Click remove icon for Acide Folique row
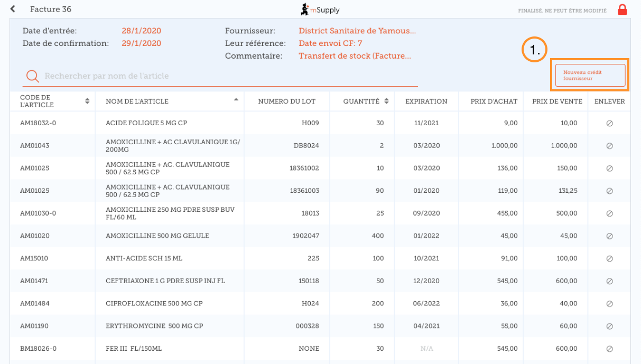641x364 pixels. 609,123
